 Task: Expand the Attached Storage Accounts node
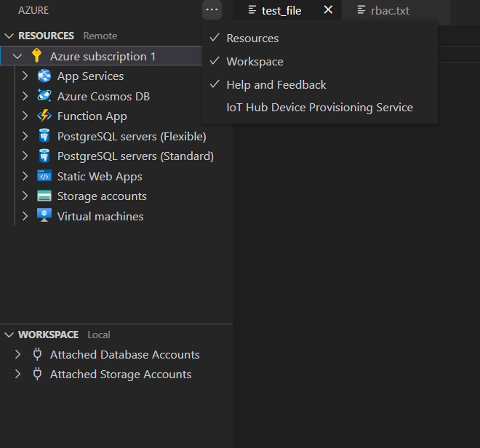click(17, 375)
